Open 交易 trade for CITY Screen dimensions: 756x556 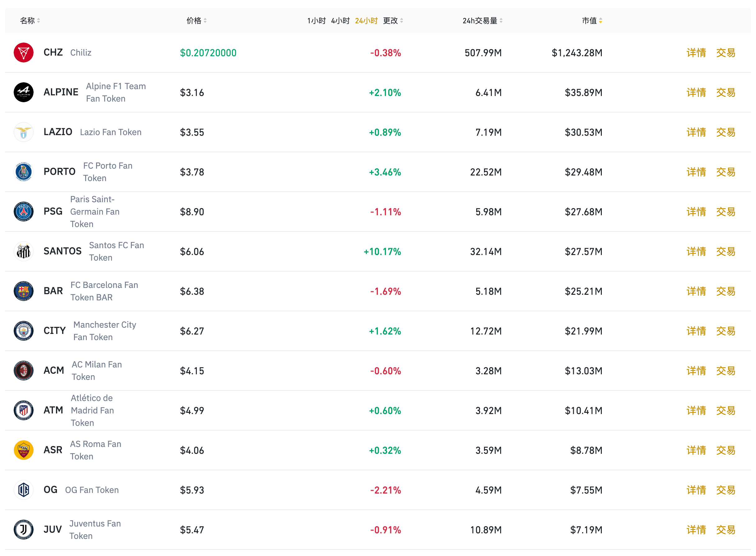725,330
